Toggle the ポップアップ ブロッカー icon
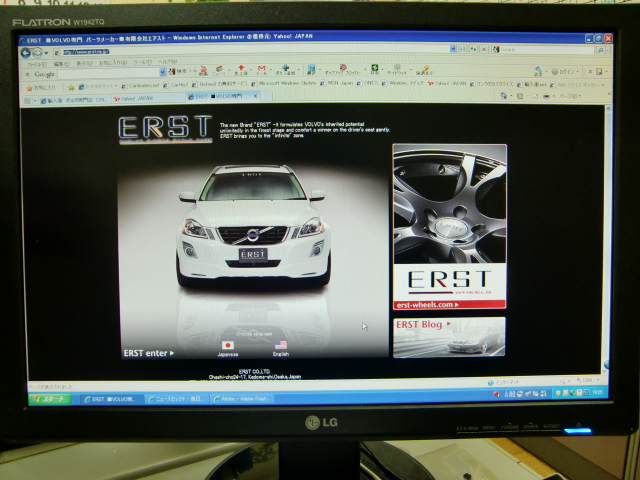Screen dimensions: 640x480 click(343, 69)
